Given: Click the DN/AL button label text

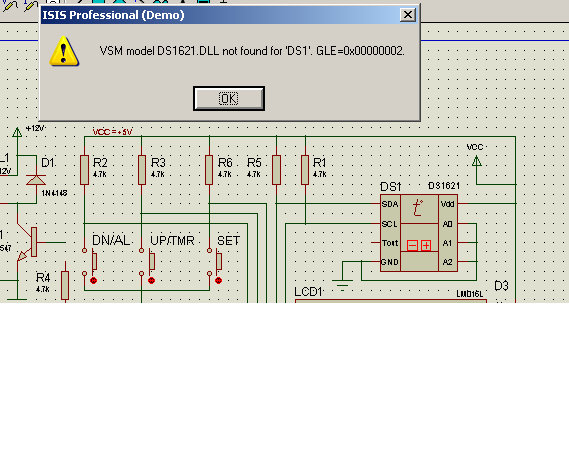Looking at the screenshot, I should tap(111, 240).
